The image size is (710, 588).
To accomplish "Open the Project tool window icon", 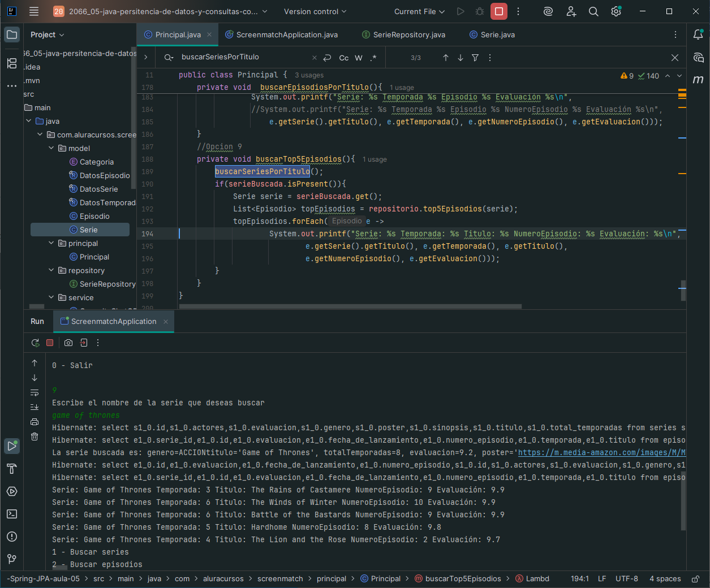I will [12, 34].
